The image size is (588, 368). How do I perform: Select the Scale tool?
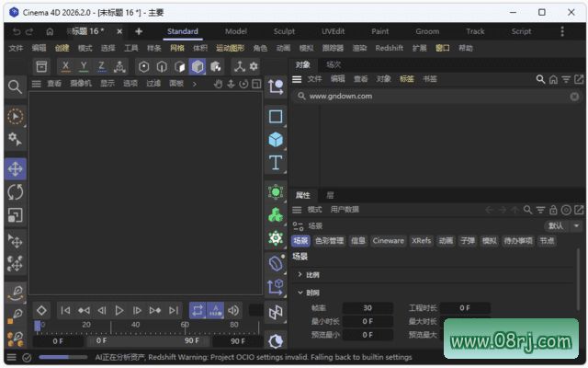[15, 215]
